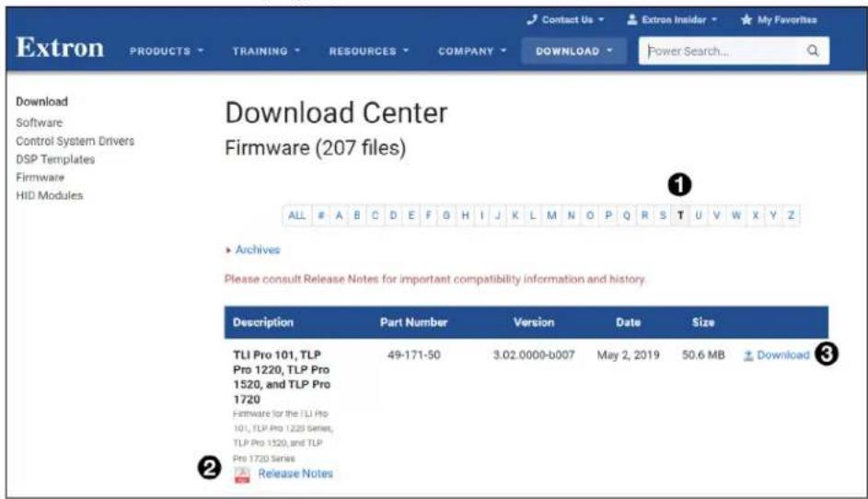Select Control System Drivers in sidebar

(75, 141)
